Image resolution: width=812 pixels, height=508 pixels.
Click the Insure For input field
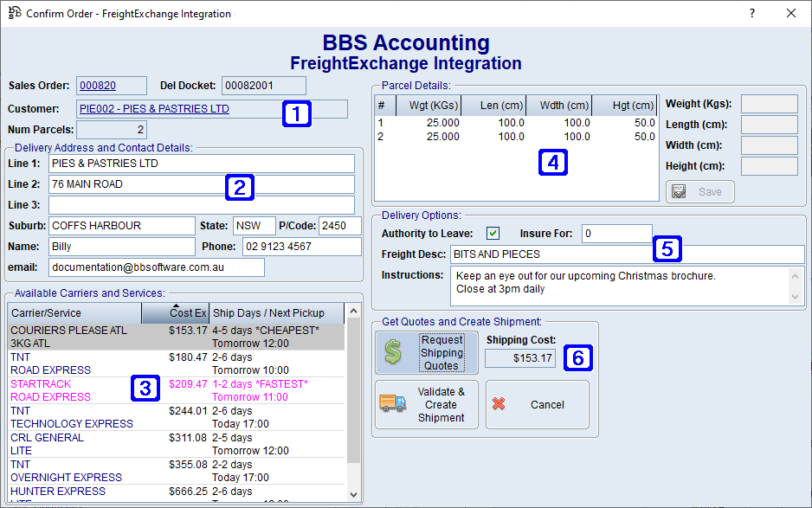point(616,234)
